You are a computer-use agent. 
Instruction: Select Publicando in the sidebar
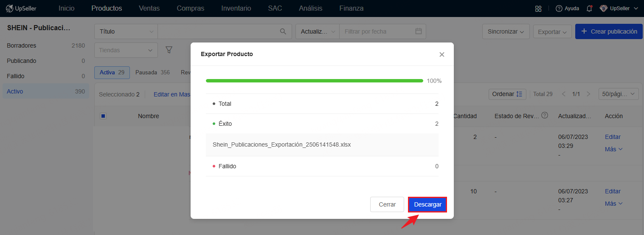pos(46,61)
